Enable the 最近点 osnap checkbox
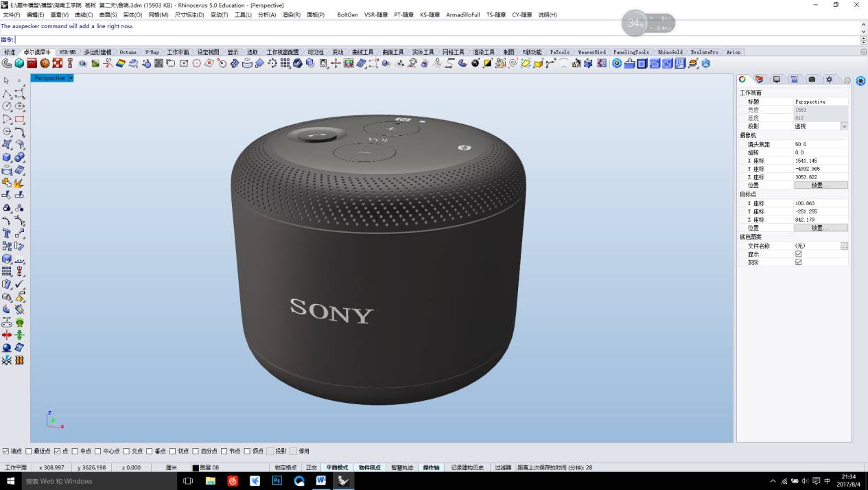The width and height of the screenshot is (868, 490). coord(29,451)
